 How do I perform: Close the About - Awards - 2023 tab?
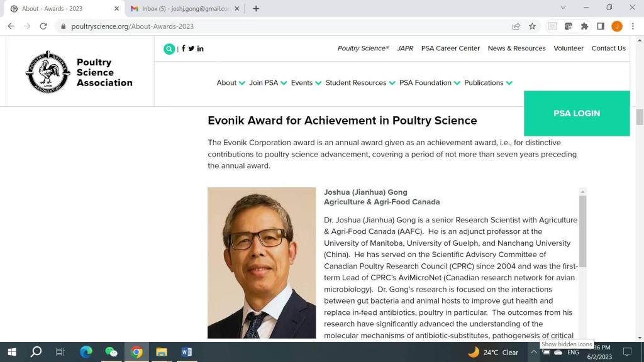pos(116,9)
